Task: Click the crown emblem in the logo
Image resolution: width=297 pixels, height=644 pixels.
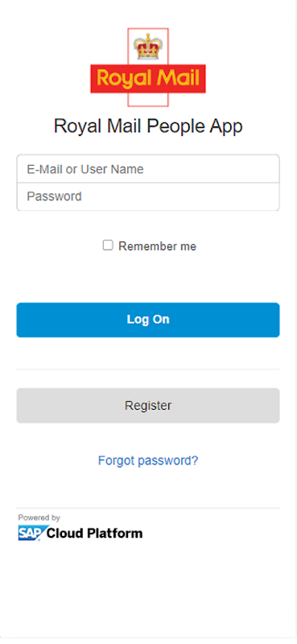Action: (148, 47)
